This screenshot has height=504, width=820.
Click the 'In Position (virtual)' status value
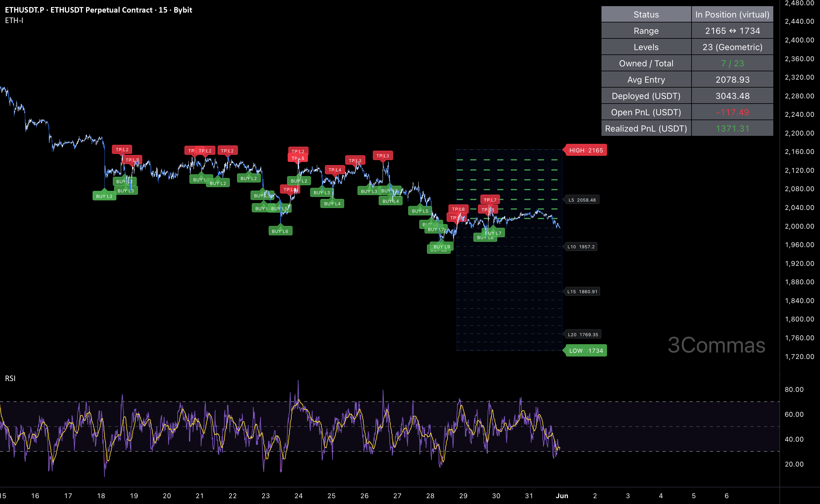pos(732,14)
